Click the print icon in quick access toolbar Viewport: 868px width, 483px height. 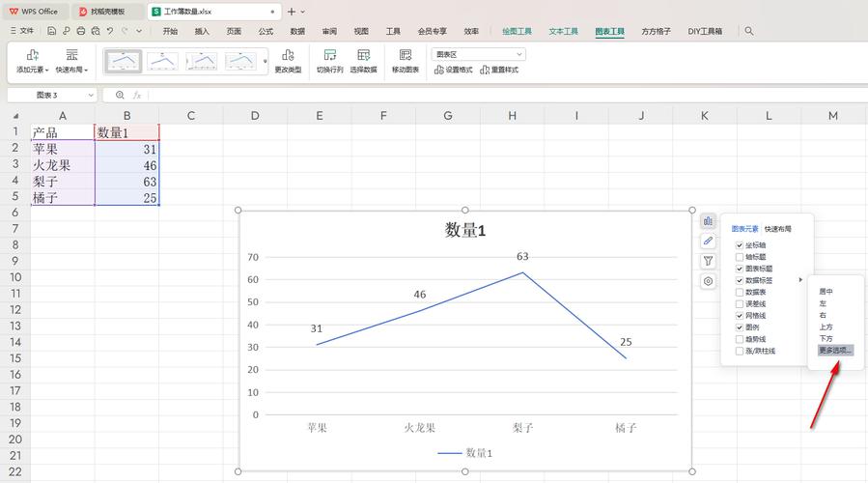coord(81,31)
